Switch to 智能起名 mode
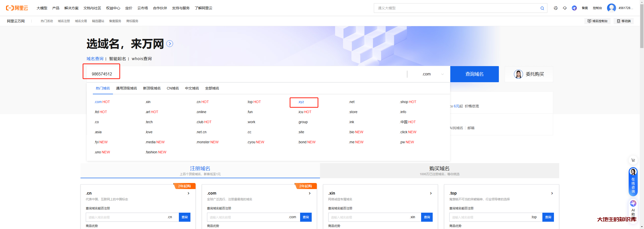Image resolution: width=644 pixels, height=229 pixels. pyautogui.click(x=117, y=59)
